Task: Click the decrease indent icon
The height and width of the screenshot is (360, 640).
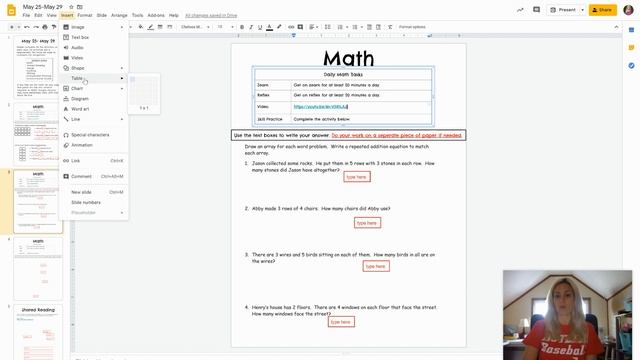Action: click(x=369, y=27)
